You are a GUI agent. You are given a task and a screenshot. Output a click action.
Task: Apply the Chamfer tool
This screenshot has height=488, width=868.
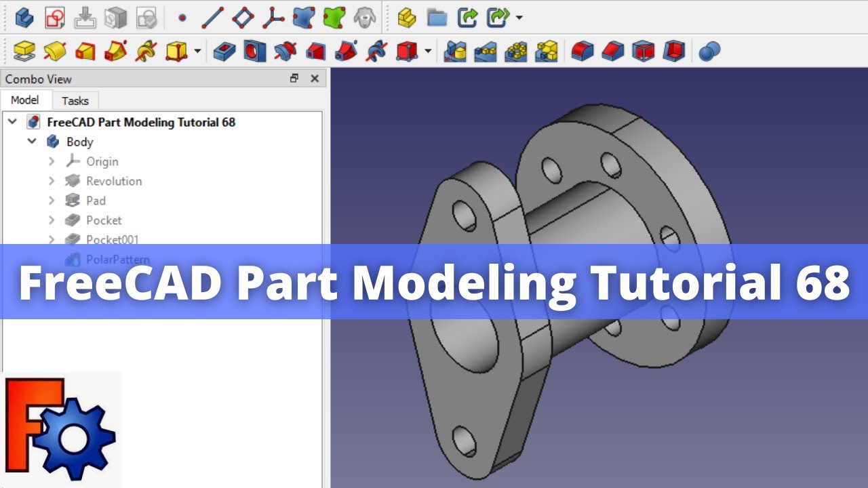[612, 51]
